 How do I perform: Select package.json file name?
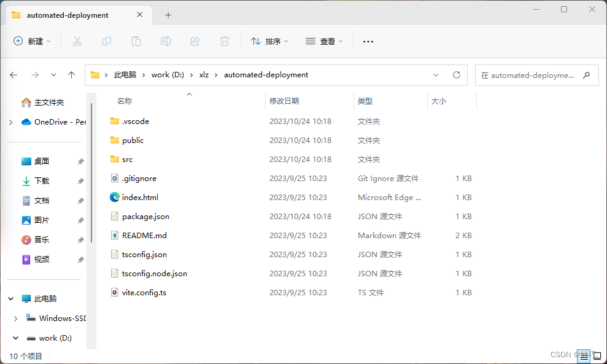click(145, 217)
